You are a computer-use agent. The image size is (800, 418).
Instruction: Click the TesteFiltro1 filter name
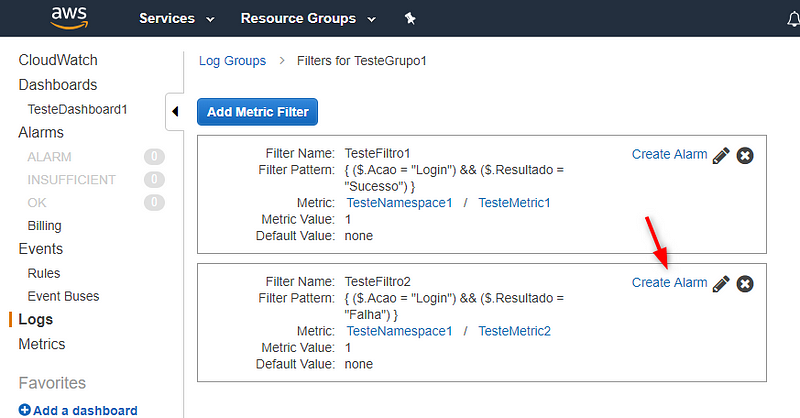378,153
